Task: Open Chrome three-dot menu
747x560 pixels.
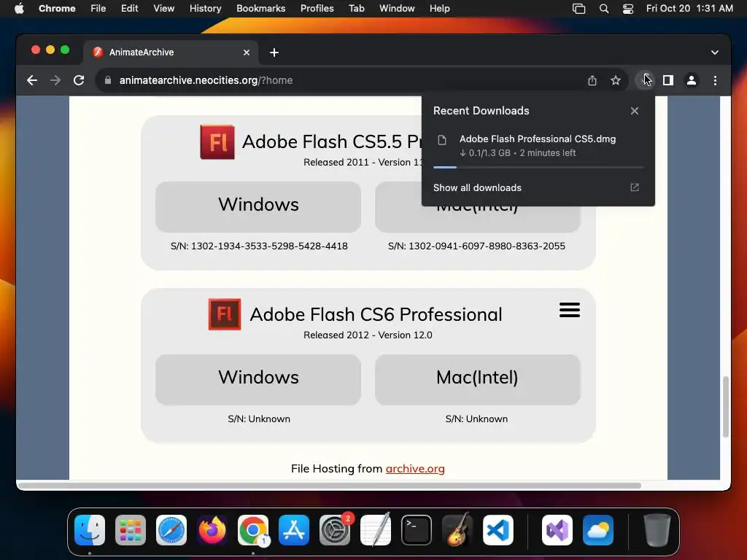Action: 715,80
